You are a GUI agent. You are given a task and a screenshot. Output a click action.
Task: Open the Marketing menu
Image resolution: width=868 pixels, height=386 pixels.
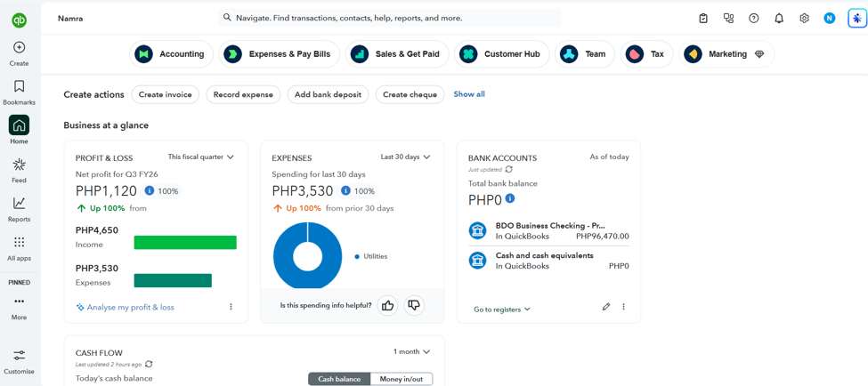[726, 54]
